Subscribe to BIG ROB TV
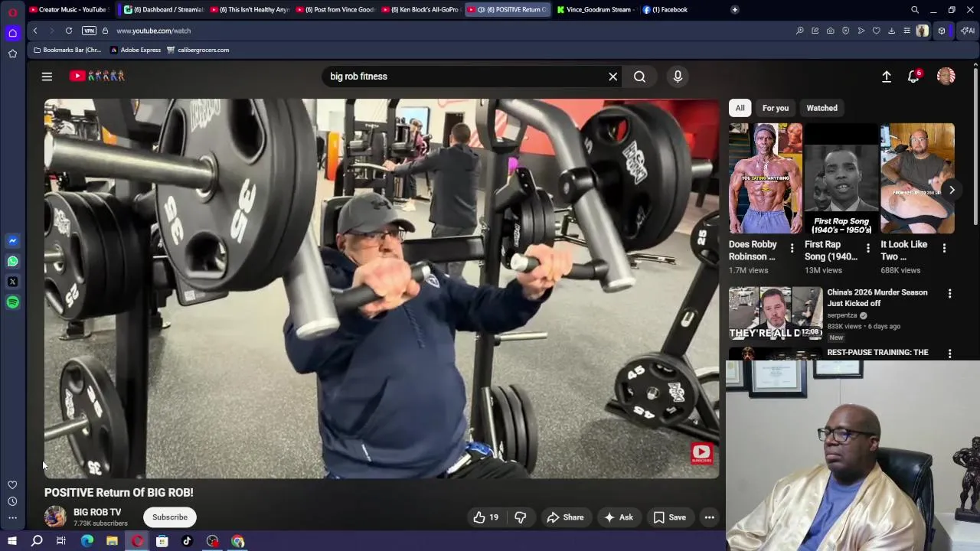This screenshot has width=980, height=551. [x=170, y=517]
